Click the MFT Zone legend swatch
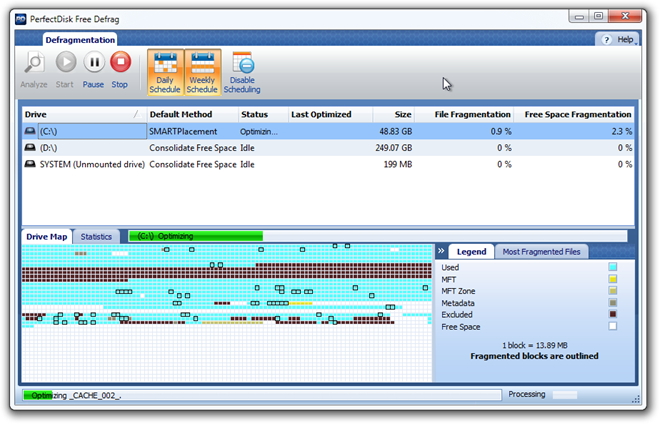660x424 pixels. coord(612,291)
